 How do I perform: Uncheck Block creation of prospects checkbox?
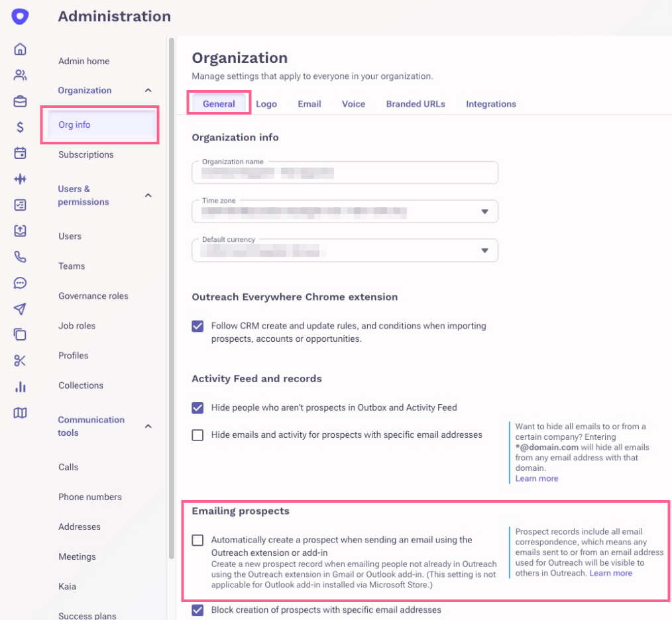[197, 609]
